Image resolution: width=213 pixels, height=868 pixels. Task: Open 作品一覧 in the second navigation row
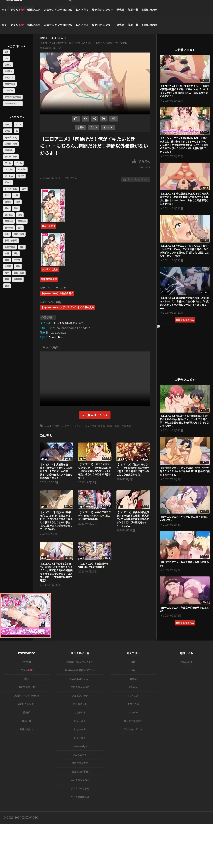click(133, 25)
